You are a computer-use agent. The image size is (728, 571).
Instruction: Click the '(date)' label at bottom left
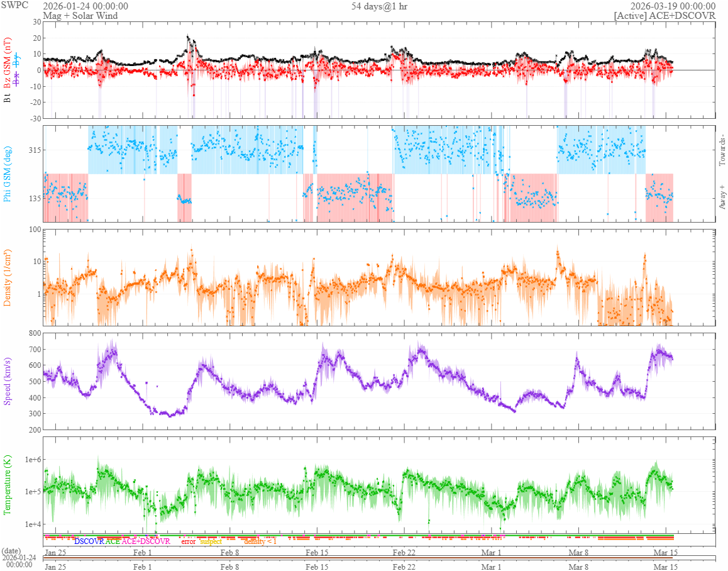coord(11,551)
